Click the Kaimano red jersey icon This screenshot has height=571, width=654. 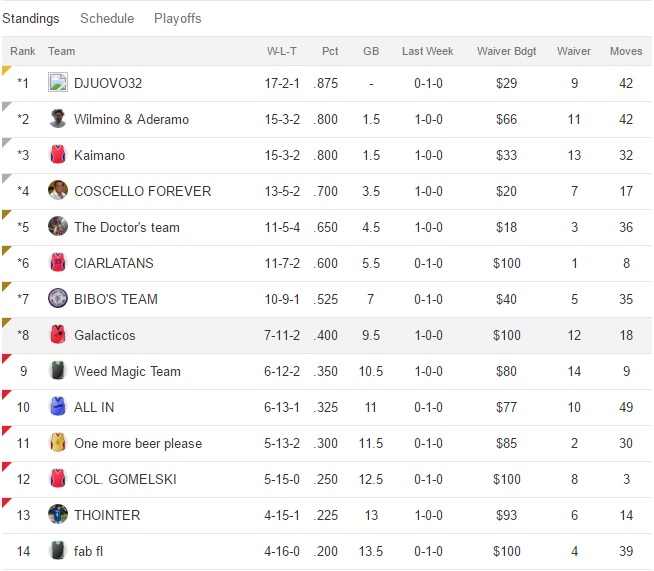[x=58, y=155]
